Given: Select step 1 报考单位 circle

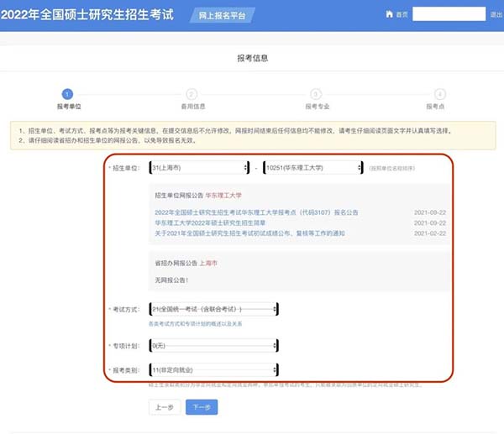Looking at the screenshot, I should coord(67,94).
